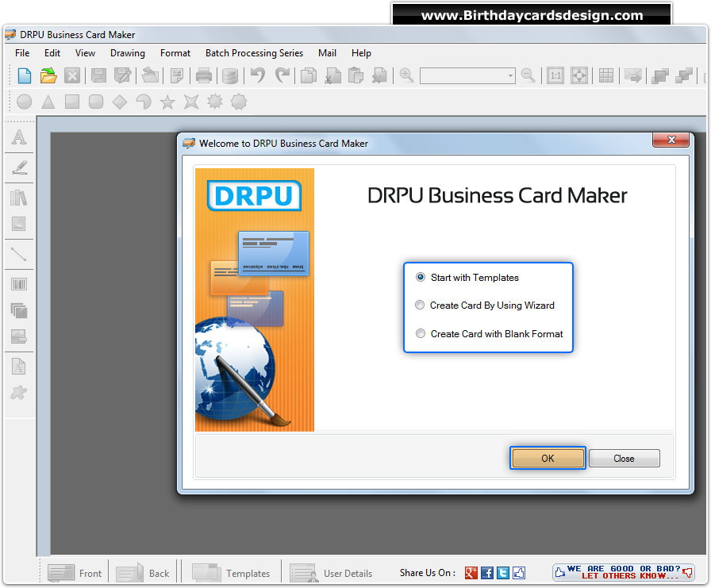
Task: Select the triangle shape tool
Action: (48, 102)
